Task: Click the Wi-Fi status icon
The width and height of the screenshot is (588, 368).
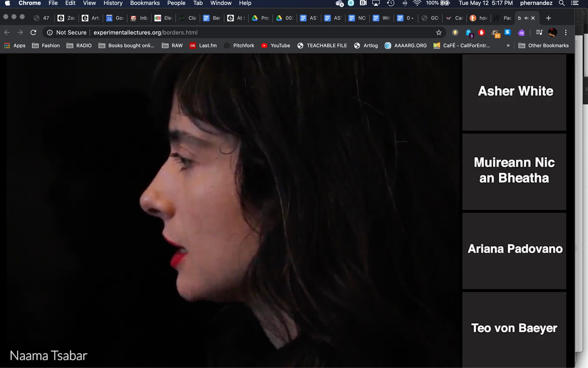Action: coord(417,3)
